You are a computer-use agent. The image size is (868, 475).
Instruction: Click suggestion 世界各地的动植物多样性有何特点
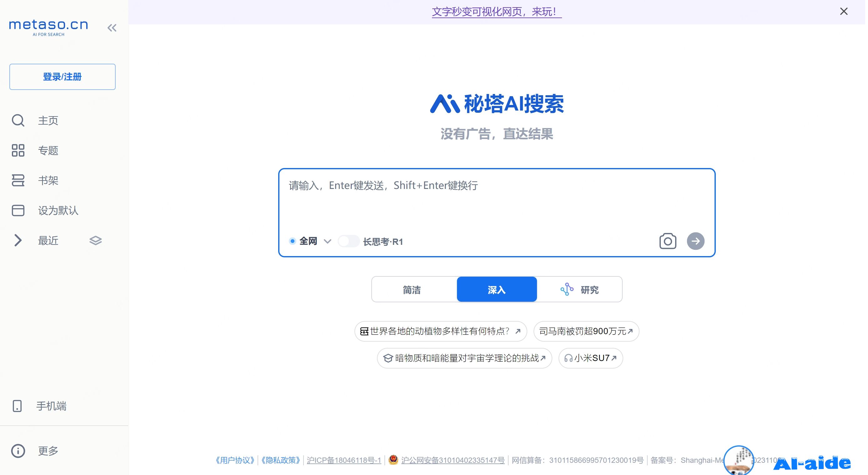(440, 331)
